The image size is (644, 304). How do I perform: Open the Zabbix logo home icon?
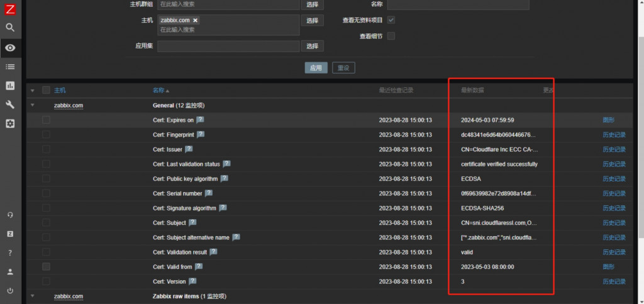click(10, 9)
